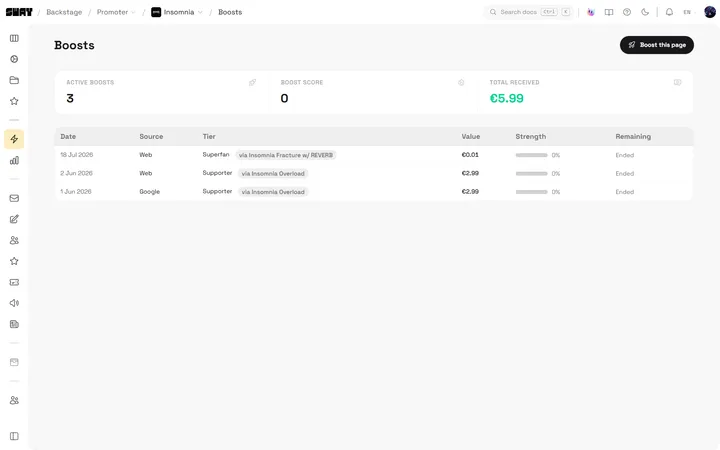The height and width of the screenshot is (450, 720).
Task: Click the Google source cell
Action: pos(150,191)
